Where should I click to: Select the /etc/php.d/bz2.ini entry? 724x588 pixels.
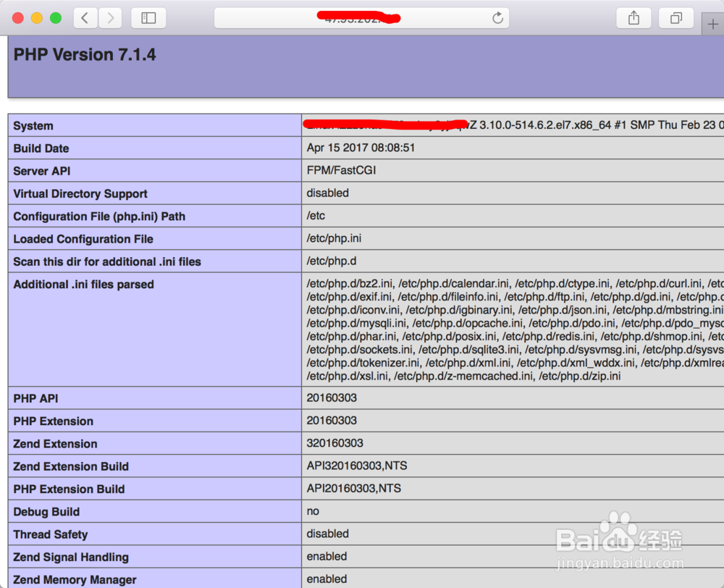(350, 283)
